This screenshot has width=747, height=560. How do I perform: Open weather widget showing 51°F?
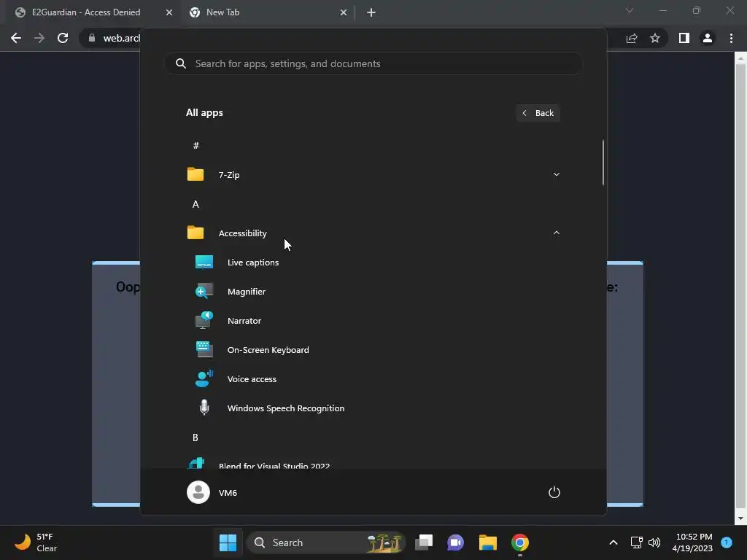[36, 542]
